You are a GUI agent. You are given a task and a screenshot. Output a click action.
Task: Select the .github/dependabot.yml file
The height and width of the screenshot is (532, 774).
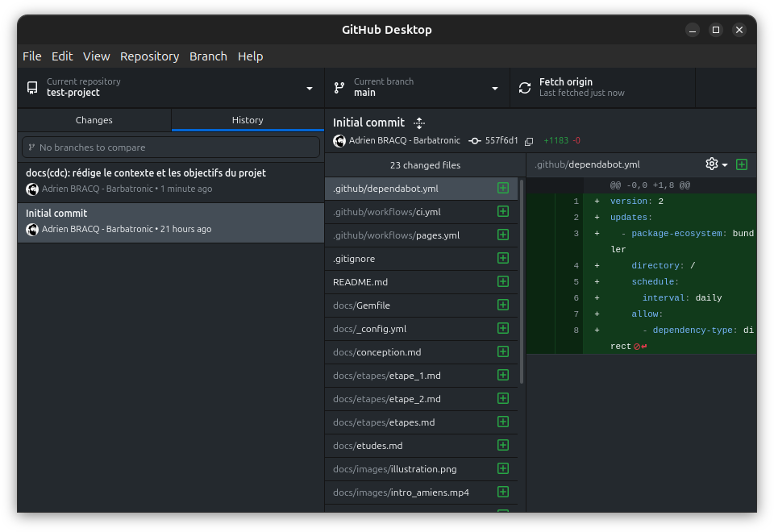(x=421, y=189)
